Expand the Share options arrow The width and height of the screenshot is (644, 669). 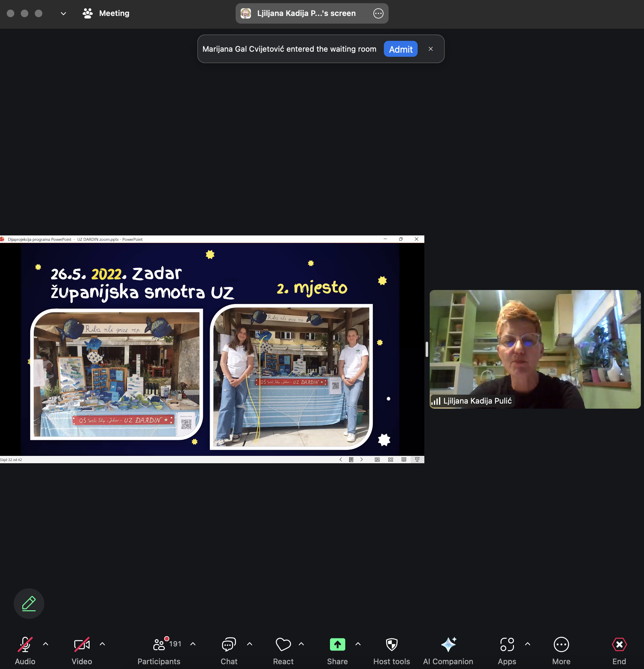pyautogui.click(x=358, y=644)
